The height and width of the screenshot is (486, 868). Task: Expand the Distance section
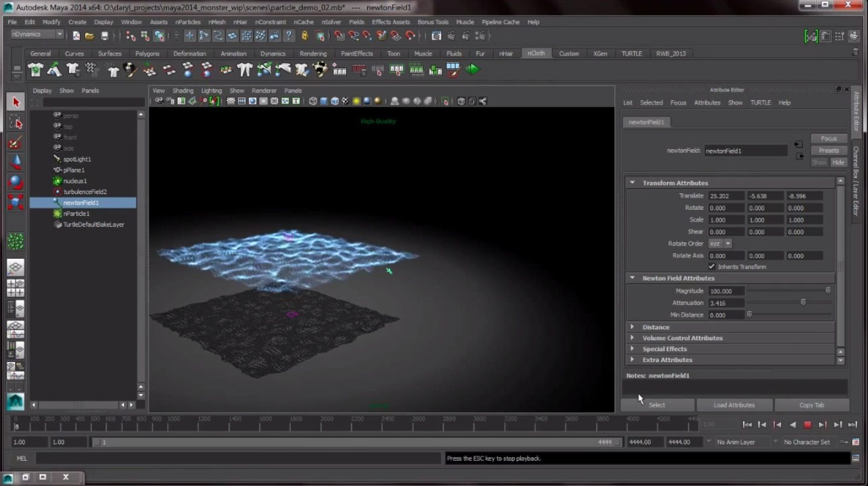[632, 327]
